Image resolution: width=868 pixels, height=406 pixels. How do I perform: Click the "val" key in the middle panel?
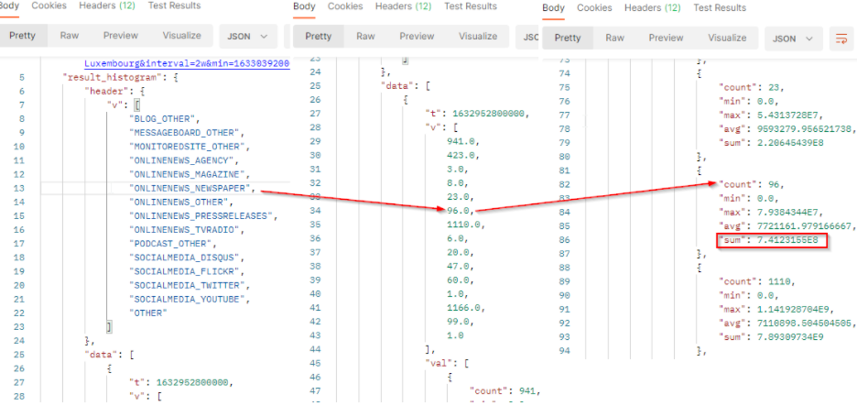tap(438, 363)
